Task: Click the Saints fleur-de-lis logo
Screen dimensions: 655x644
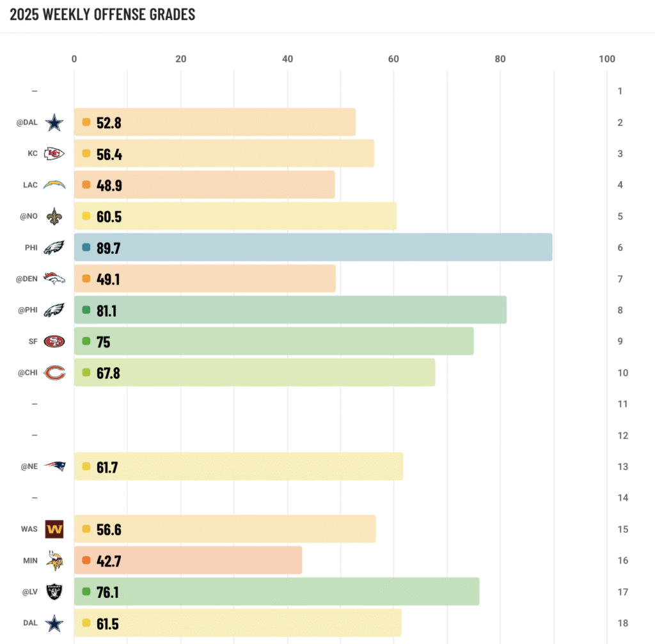Action: [x=54, y=216]
